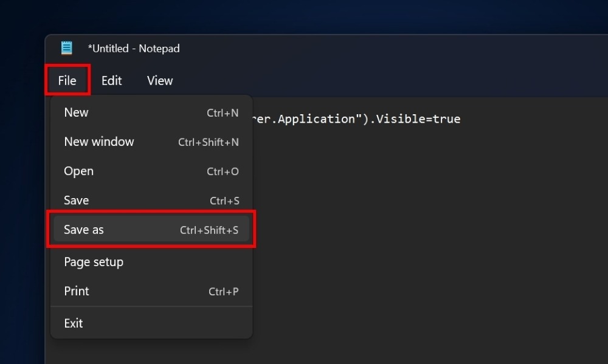Click Exit to close Notepad
Image resolution: width=608 pixels, height=364 pixels.
pyautogui.click(x=73, y=323)
